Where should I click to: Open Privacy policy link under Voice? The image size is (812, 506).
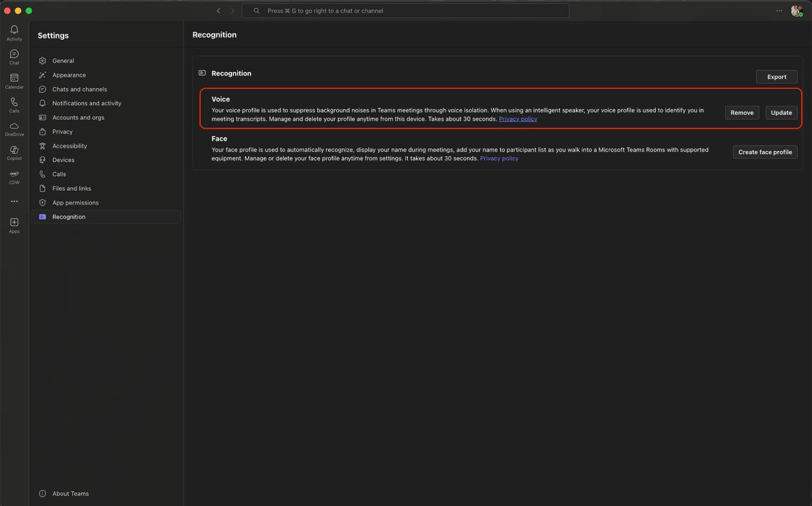click(518, 119)
